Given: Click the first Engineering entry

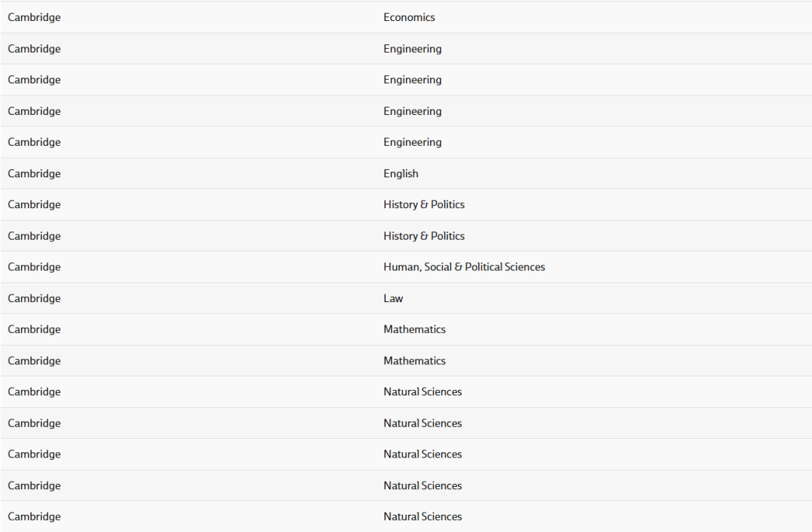Looking at the screenshot, I should [x=412, y=49].
